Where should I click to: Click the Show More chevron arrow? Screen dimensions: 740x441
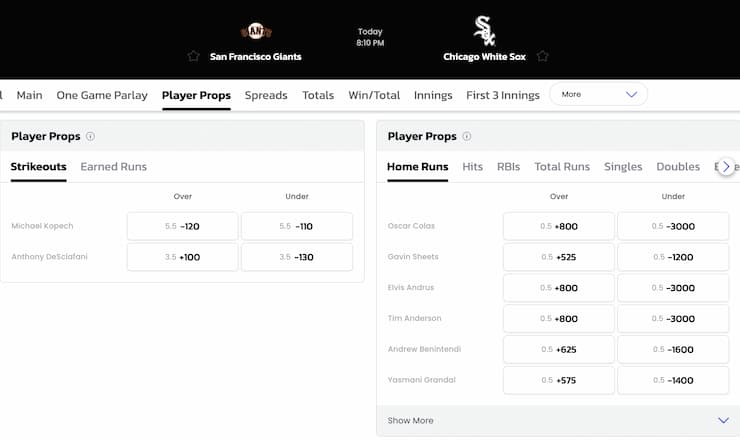tap(723, 420)
